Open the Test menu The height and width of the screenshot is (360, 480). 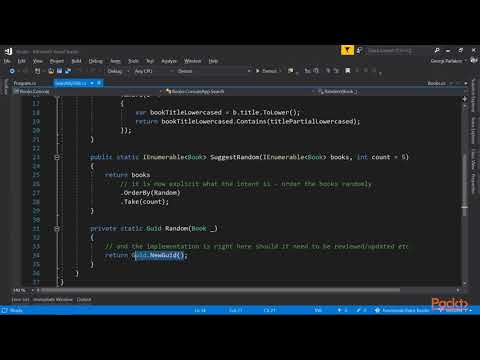pyautogui.click(x=150, y=61)
